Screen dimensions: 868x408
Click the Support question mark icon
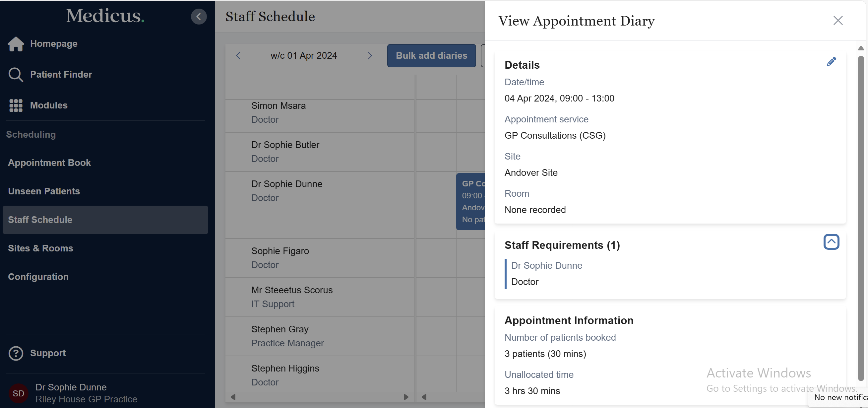coord(16,353)
